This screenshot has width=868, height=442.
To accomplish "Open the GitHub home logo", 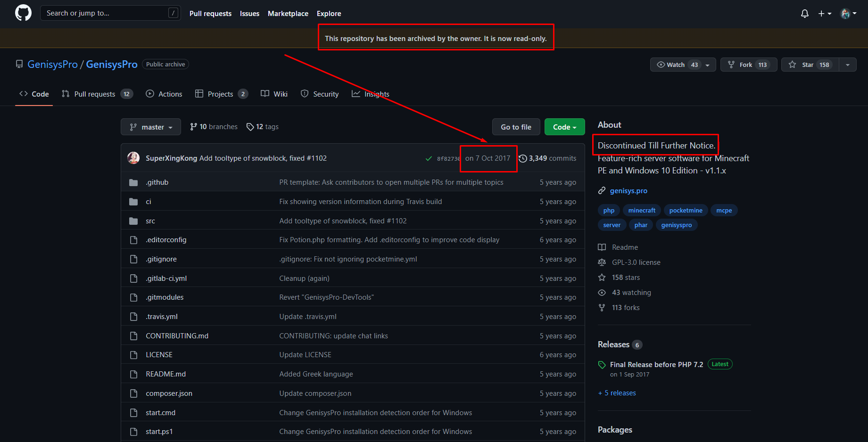I will click(23, 13).
